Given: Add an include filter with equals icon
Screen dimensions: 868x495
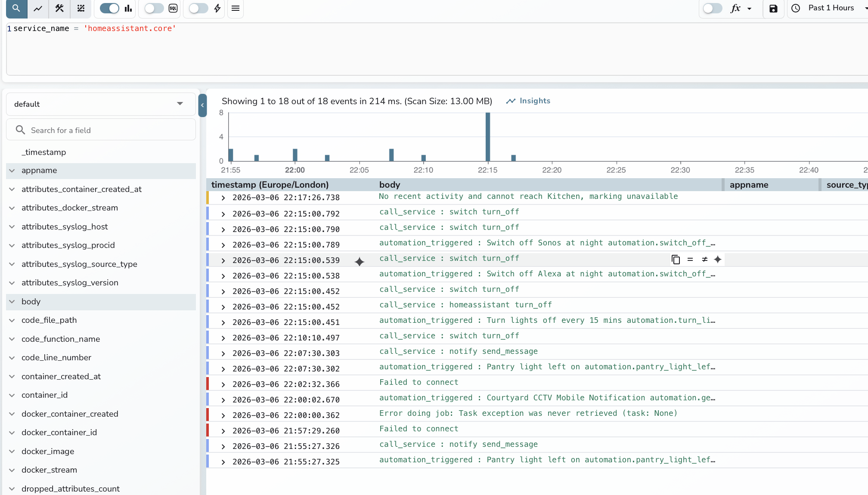Looking at the screenshot, I should pyautogui.click(x=690, y=260).
